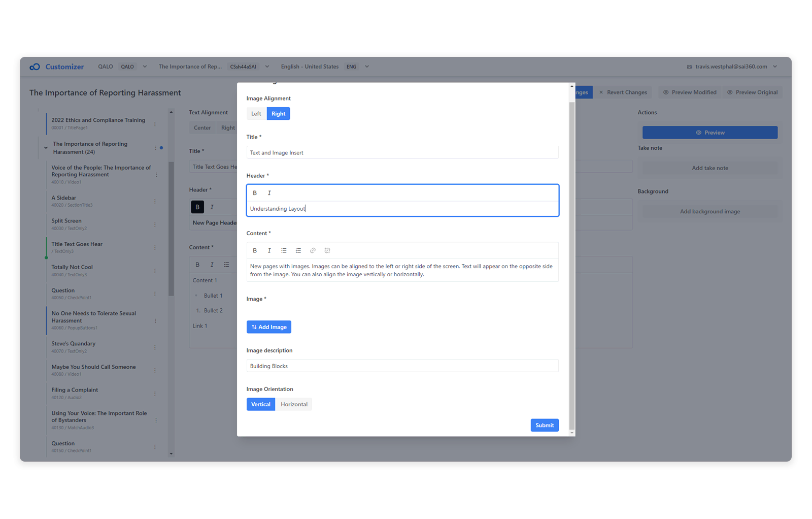Click the Title text input field
Image resolution: width=812 pixels, height=519 pixels.
click(x=402, y=152)
